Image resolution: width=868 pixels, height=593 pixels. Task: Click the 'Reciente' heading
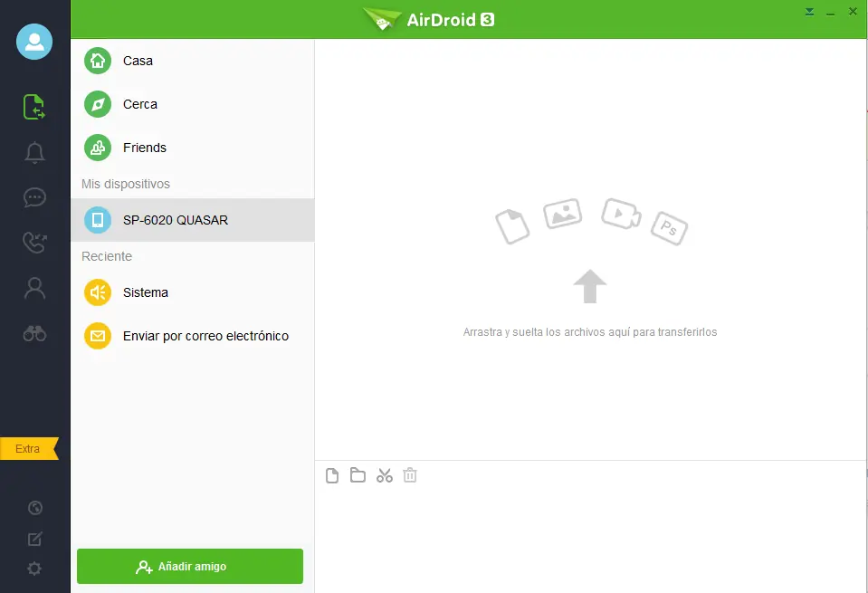[x=107, y=256]
